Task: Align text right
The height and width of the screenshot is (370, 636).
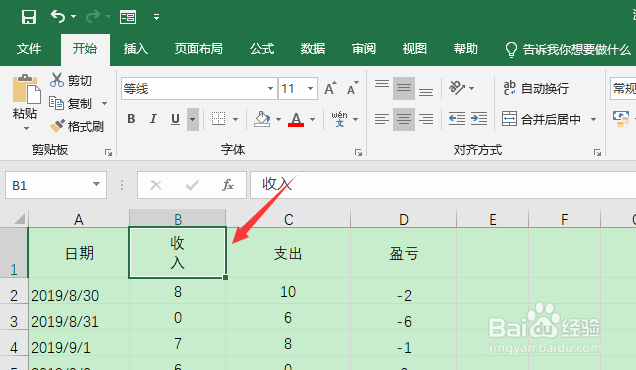Action: pos(425,119)
